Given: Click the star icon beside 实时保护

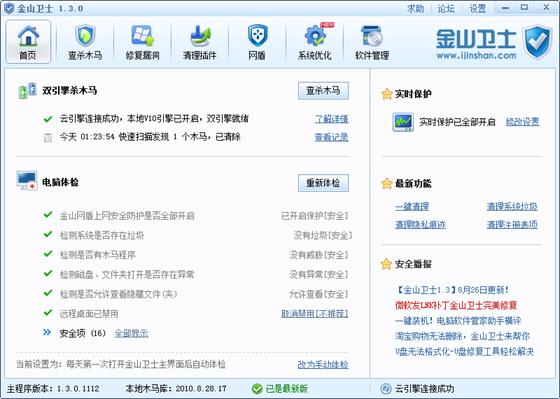Looking at the screenshot, I should click(x=386, y=94).
